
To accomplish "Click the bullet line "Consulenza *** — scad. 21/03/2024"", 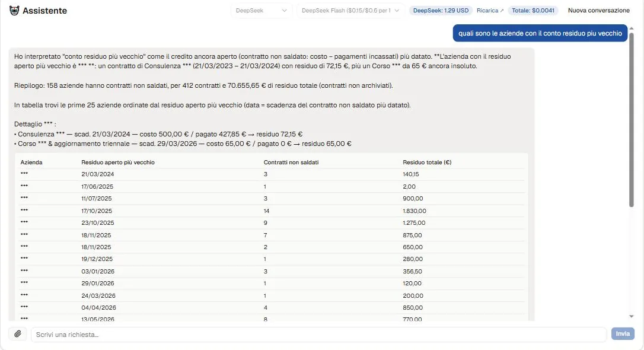I will pyautogui.click(x=158, y=134).
